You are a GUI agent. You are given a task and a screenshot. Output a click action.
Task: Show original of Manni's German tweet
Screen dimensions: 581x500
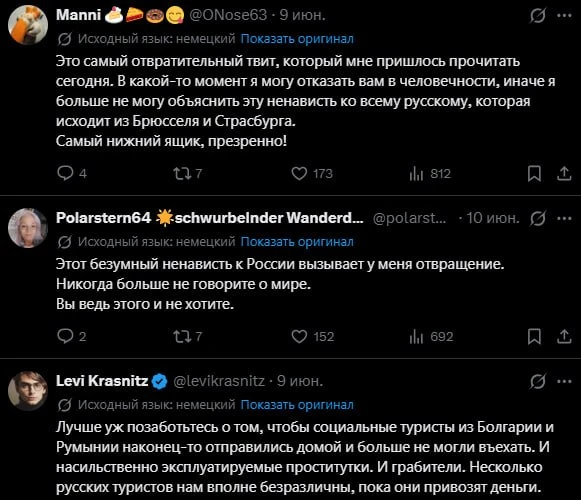click(297, 39)
